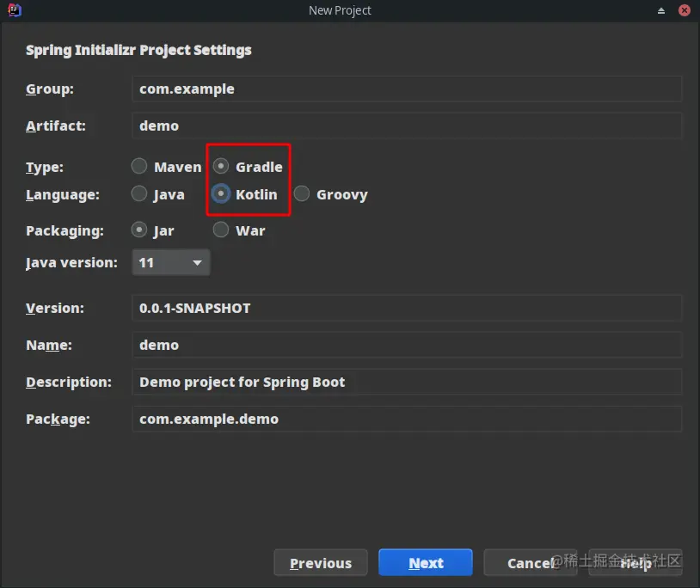Close the New Project window
Image resolution: width=700 pixels, height=588 pixels.
tap(685, 10)
